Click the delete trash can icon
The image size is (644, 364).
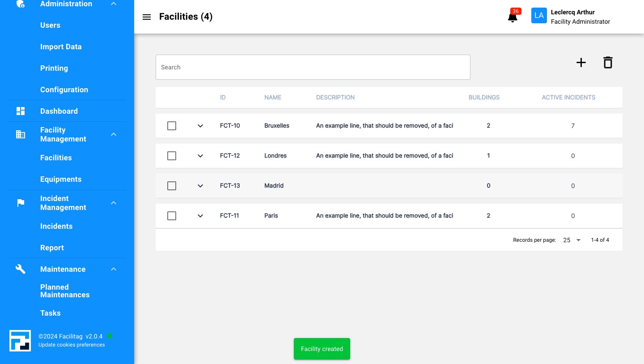(x=608, y=63)
